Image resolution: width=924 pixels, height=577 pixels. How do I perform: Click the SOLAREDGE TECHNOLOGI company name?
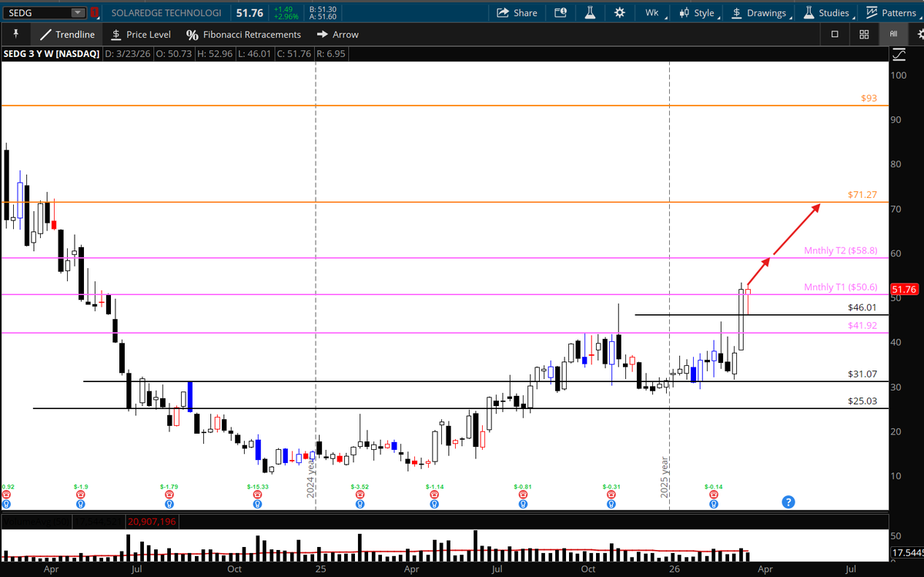coord(166,13)
